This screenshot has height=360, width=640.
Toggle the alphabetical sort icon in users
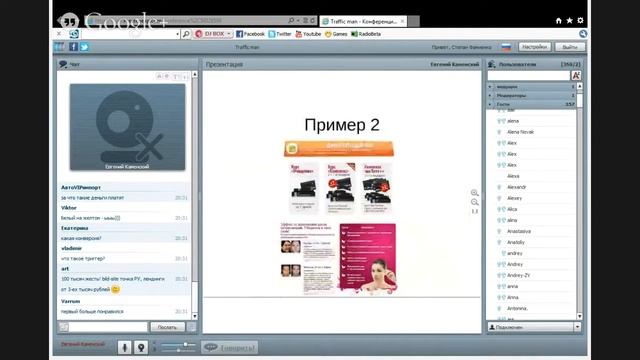tap(576, 76)
